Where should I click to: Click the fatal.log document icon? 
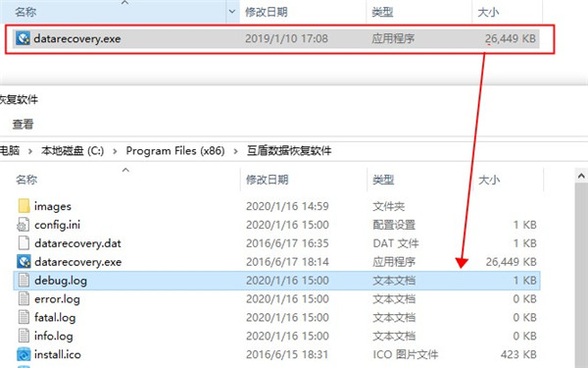(24, 317)
